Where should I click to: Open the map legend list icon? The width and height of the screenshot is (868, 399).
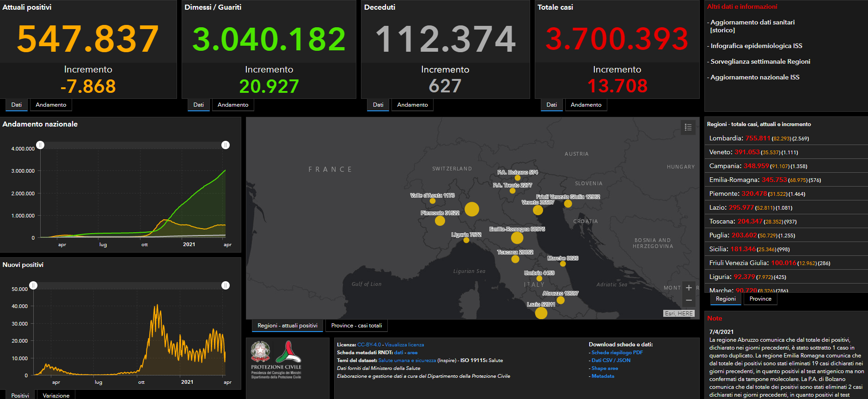688,127
